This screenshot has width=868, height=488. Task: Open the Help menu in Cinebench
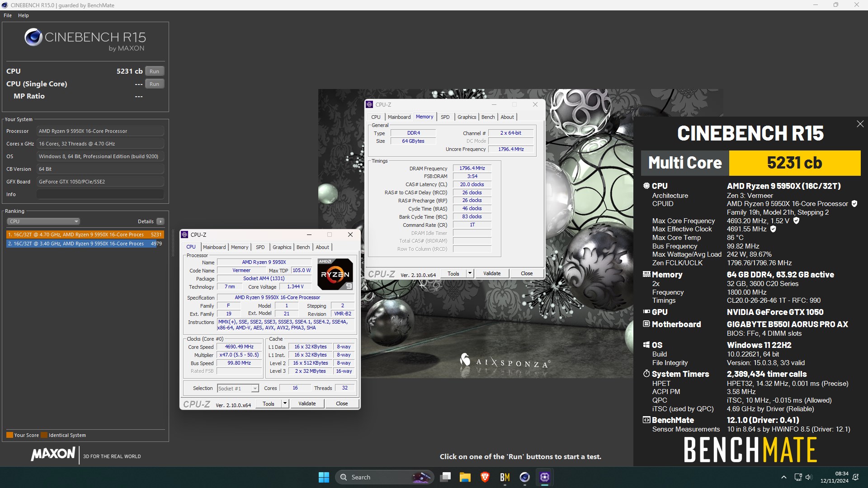(x=24, y=15)
